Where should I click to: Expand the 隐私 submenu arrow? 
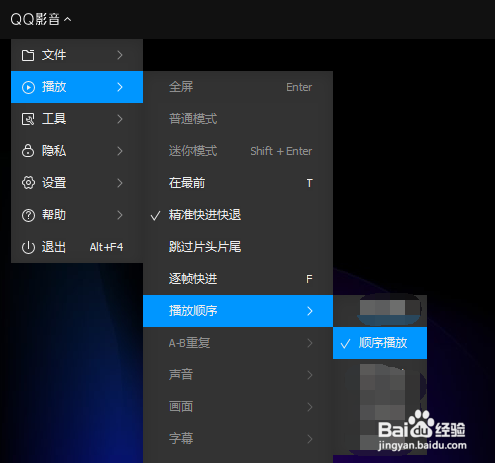(x=120, y=151)
